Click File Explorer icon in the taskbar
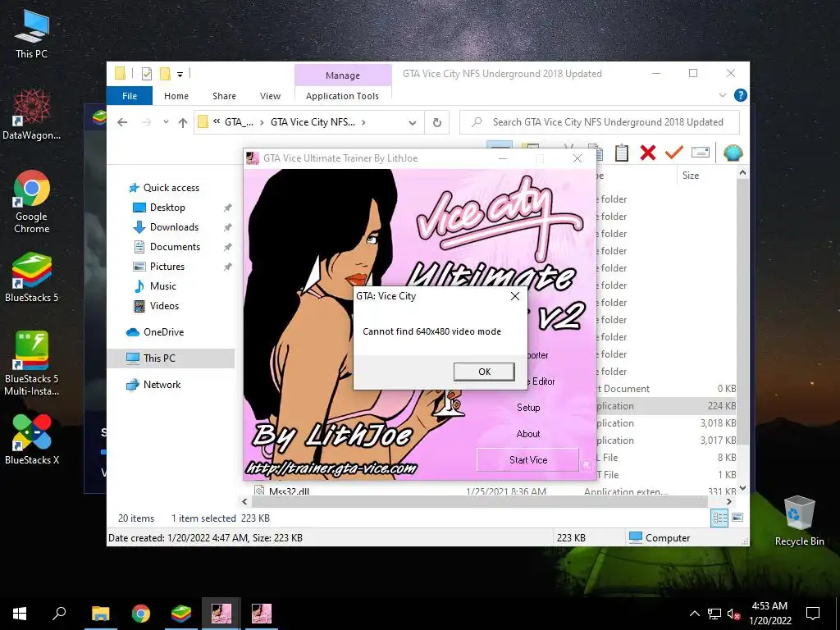 100,614
